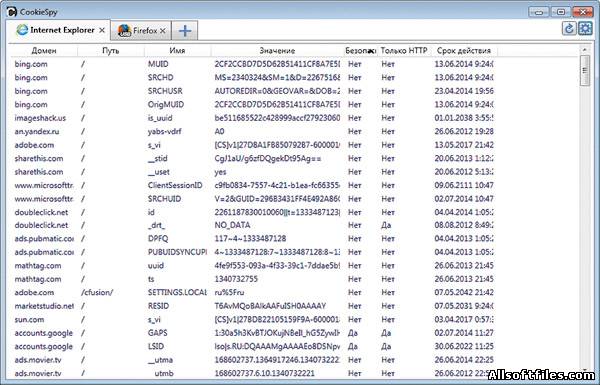Add a new browser tab with plus
The image size is (600, 385).
(185, 30)
